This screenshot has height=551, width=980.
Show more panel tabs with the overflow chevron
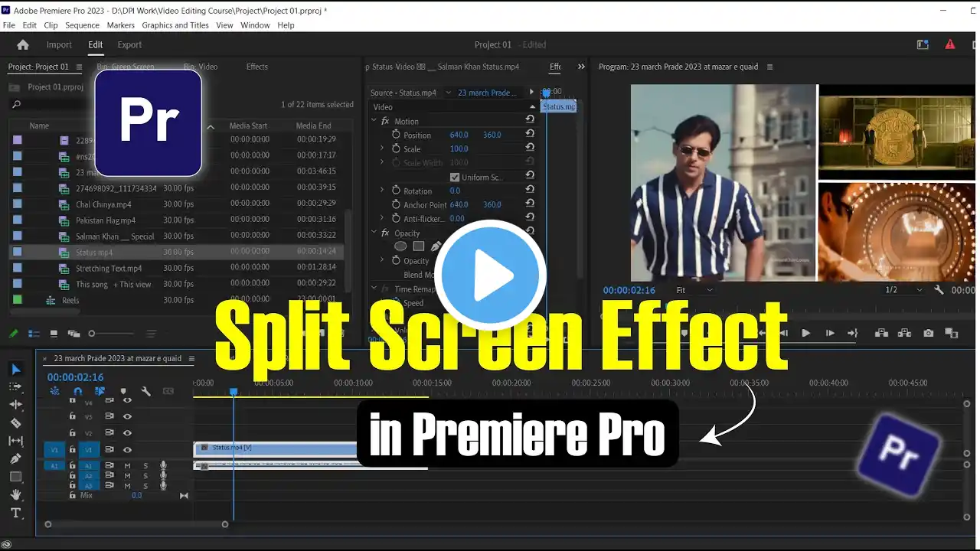(x=581, y=67)
